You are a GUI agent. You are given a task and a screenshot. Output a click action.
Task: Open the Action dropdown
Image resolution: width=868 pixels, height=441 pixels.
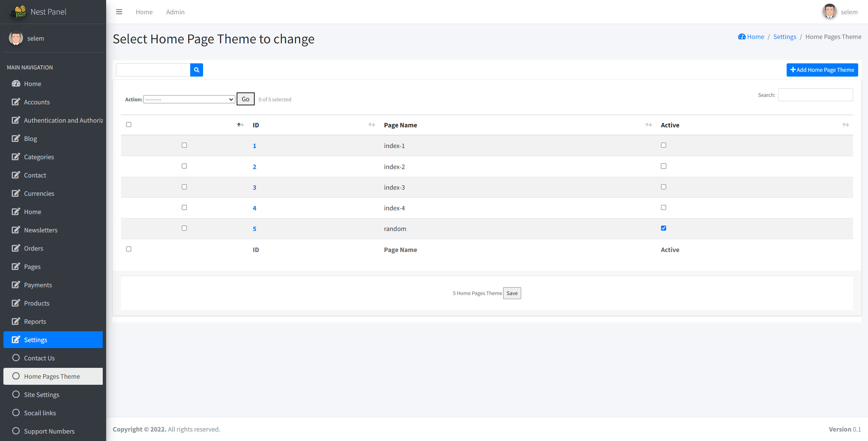pyautogui.click(x=189, y=99)
